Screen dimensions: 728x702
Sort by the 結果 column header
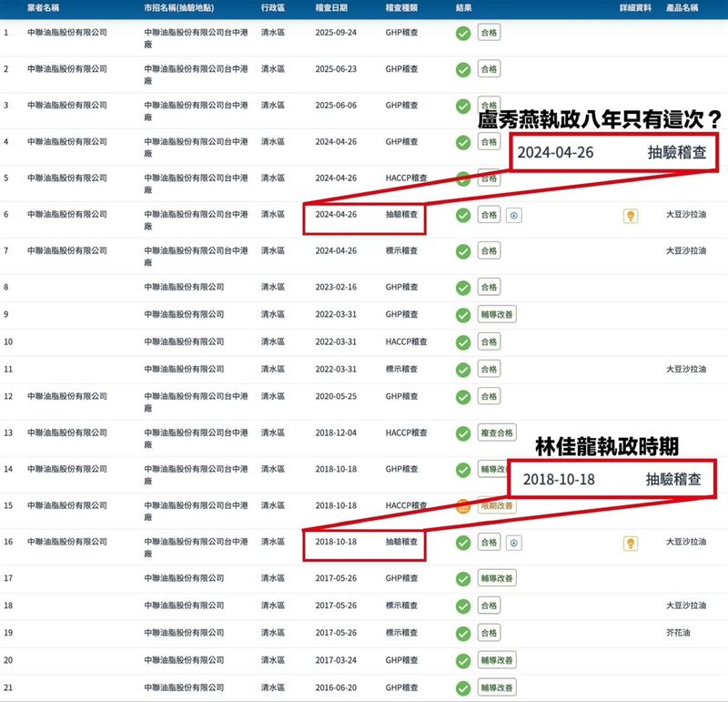click(x=463, y=7)
